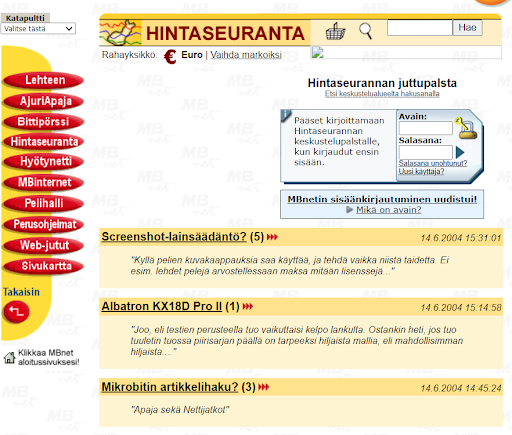Open Mikrobitin artikkelihaku? thread title
Screen dimensions: 512x435
[x=170, y=387]
